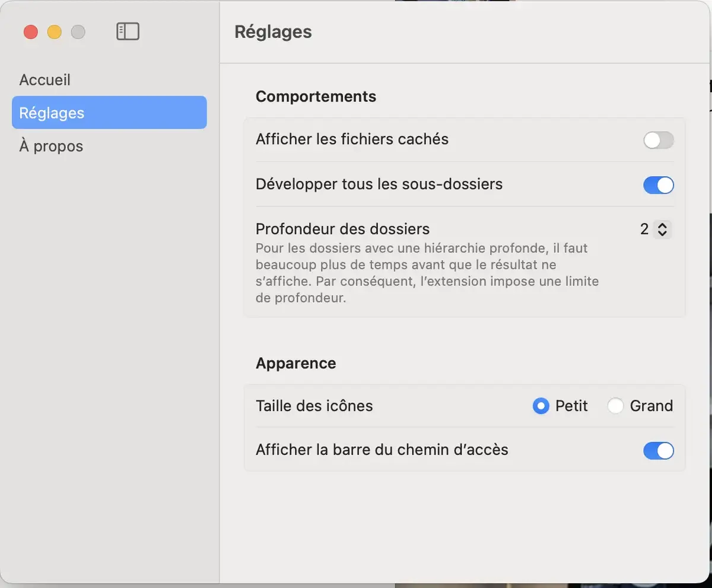Click the yellow minimize button
This screenshot has width=712, height=588.
54,32
